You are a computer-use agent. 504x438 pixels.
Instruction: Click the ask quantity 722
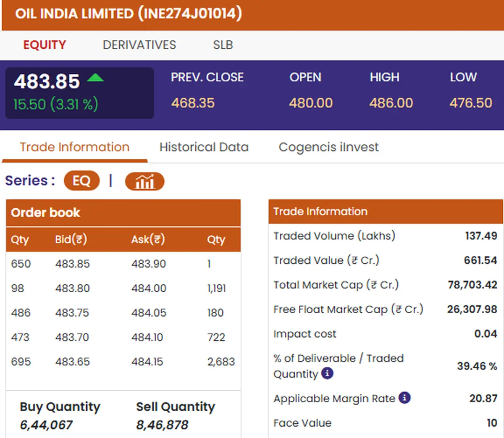[x=216, y=337]
